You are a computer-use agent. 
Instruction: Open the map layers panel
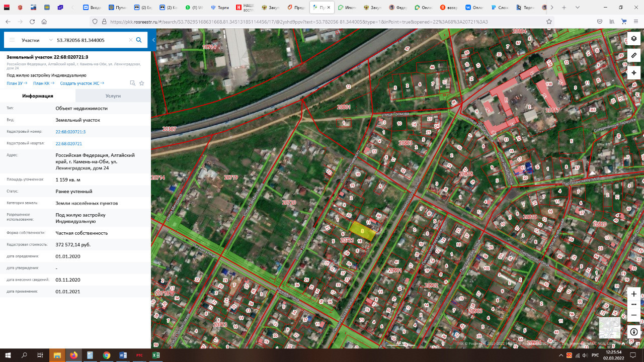[633, 39]
